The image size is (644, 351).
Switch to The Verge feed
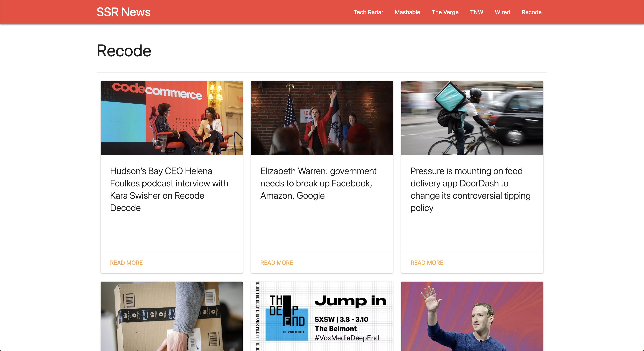tap(445, 12)
